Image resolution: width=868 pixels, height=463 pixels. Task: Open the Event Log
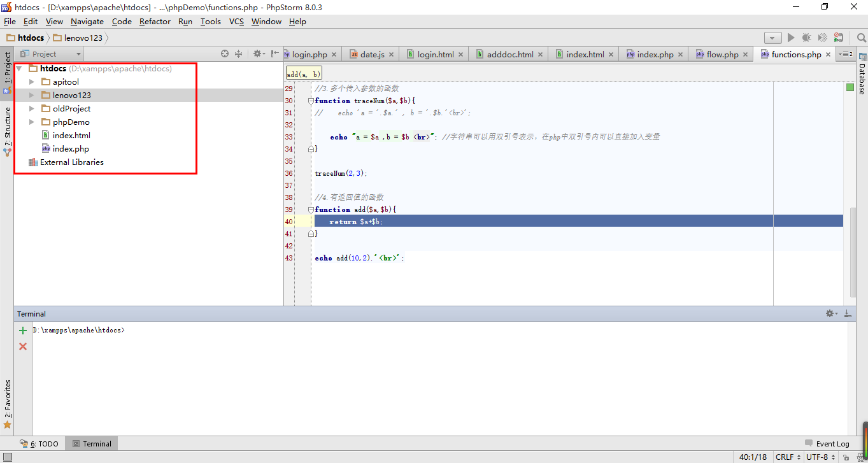click(x=827, y=444)
